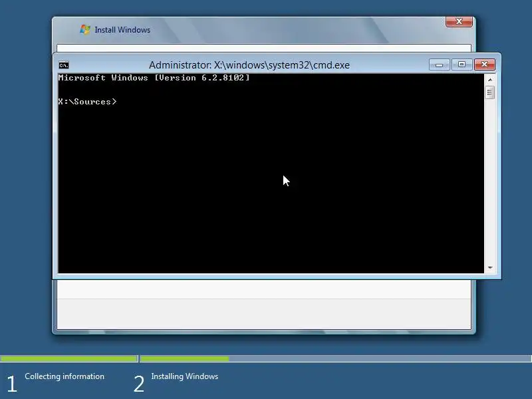Viewport: 532px width, 399px height.
Task: Click the Install Windows logo icon
Action: [85, 29]
